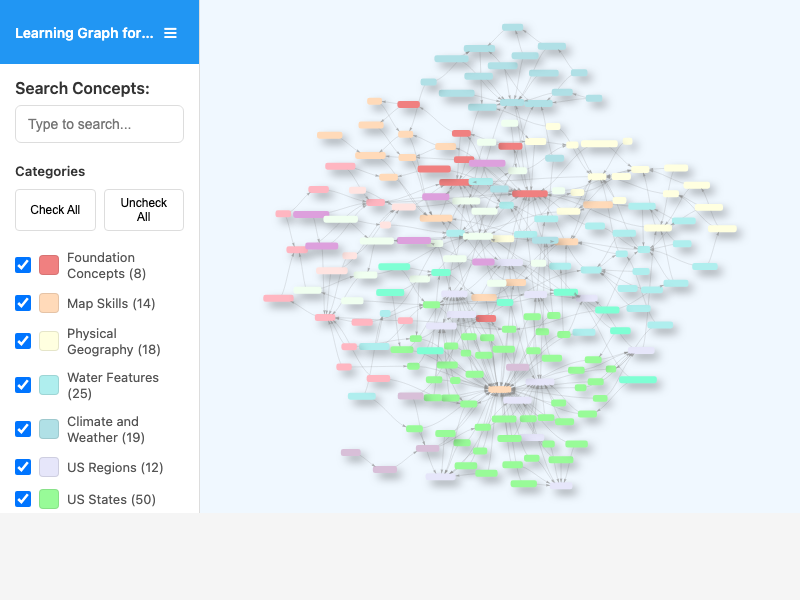800x600 pixels.
Task: Open the sidebar hamburger menu
Action: 170,32
